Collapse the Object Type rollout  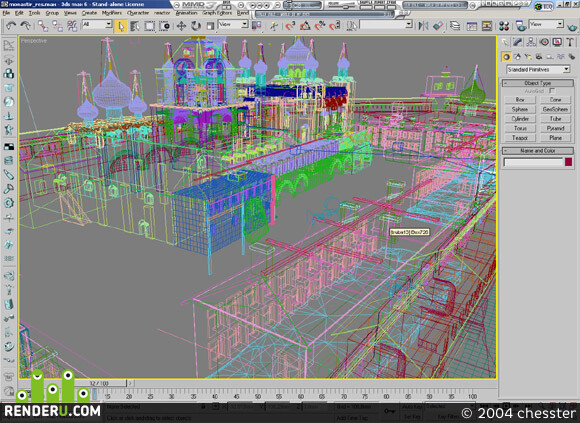(537, 83)
